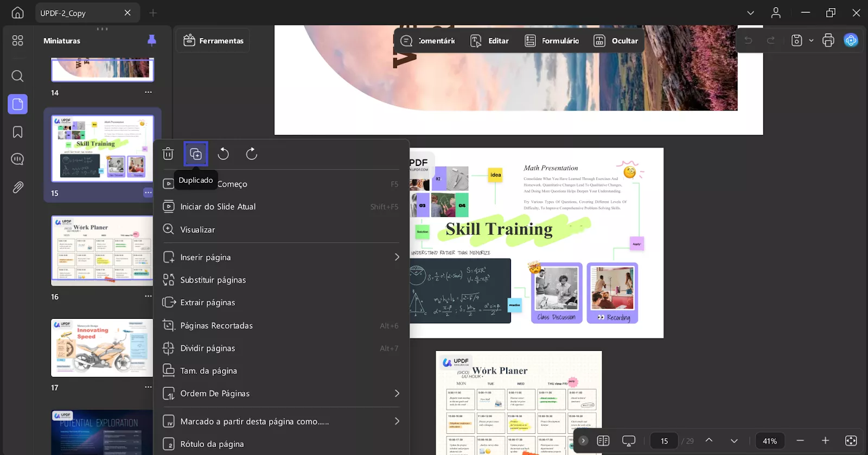Zoom out with minus button

tap(800, 440)
